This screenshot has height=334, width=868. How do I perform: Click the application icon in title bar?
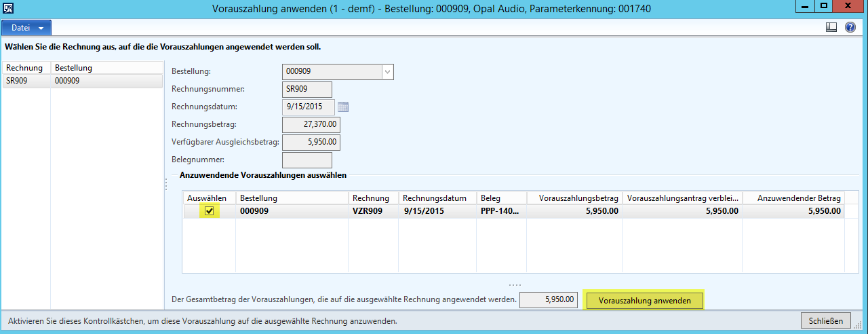coord(9,8)
